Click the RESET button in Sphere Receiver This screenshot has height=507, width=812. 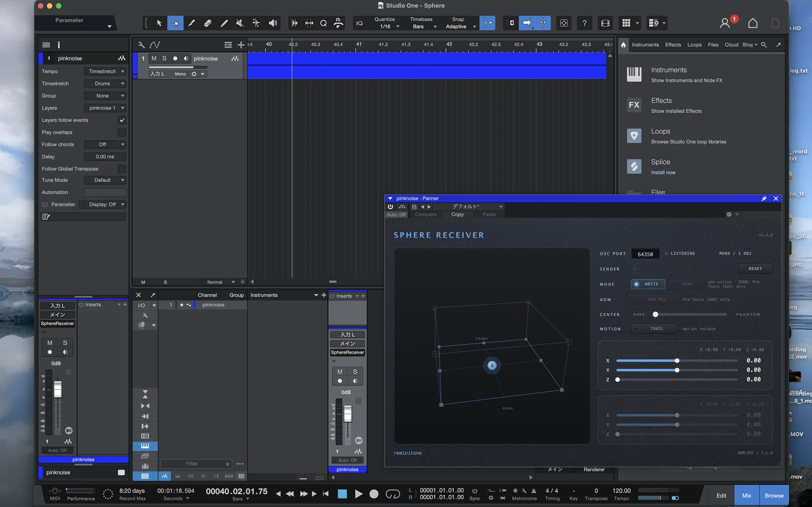[x=755, y=269]
